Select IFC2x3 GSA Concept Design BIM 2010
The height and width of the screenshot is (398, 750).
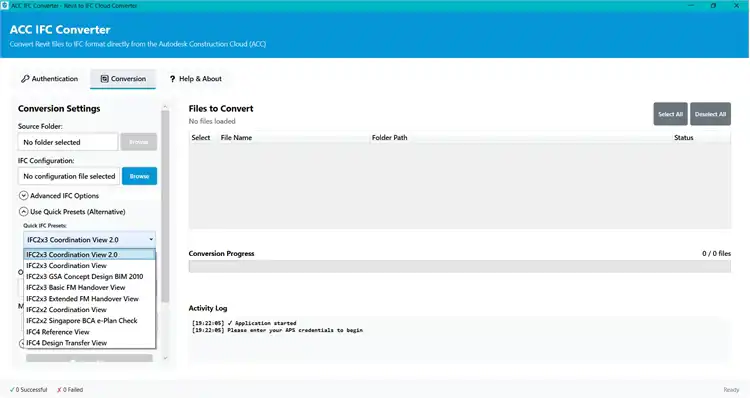click(x=89, y=276)
